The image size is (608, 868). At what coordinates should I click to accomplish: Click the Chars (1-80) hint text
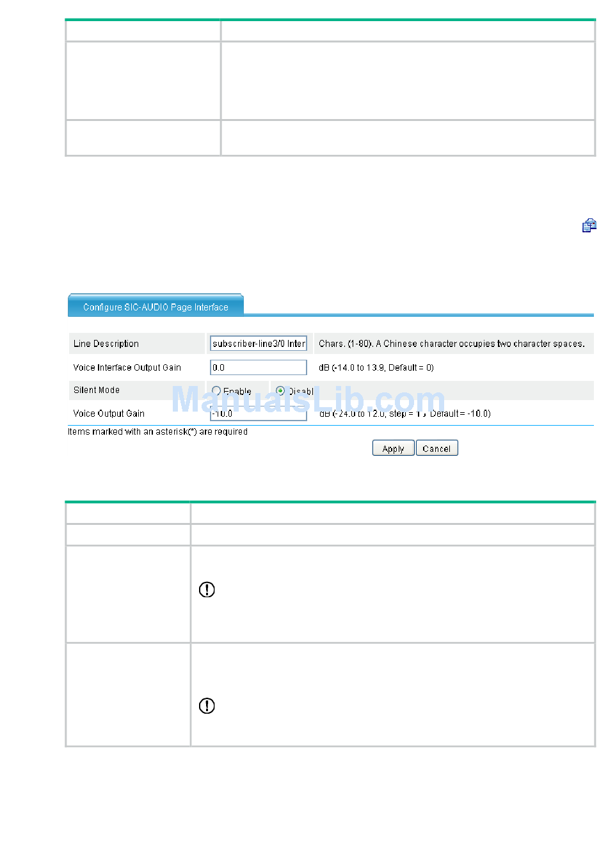tap(451, 344)
